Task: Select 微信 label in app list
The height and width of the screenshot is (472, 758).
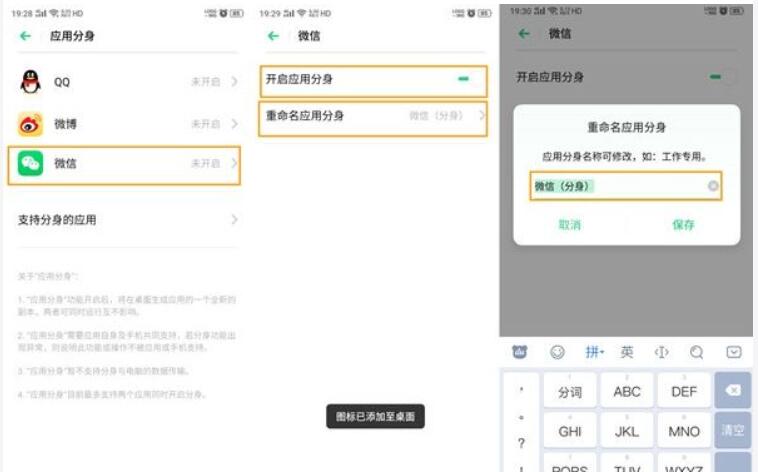Action: tap(65, 163)
